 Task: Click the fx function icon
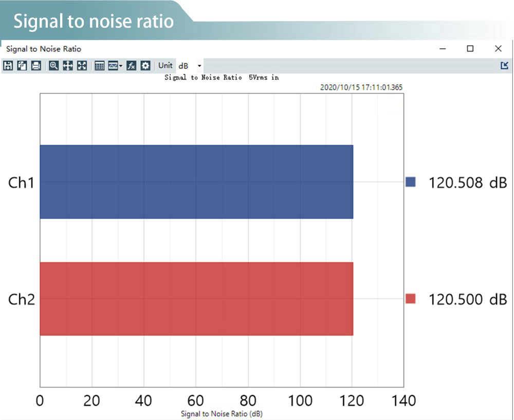tap(132, 66)
